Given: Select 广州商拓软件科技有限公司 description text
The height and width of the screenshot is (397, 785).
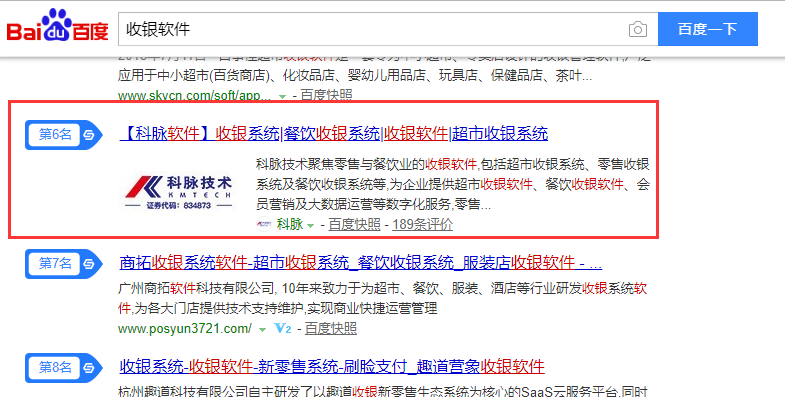Looking at the screenshot, I should point(382,298).
